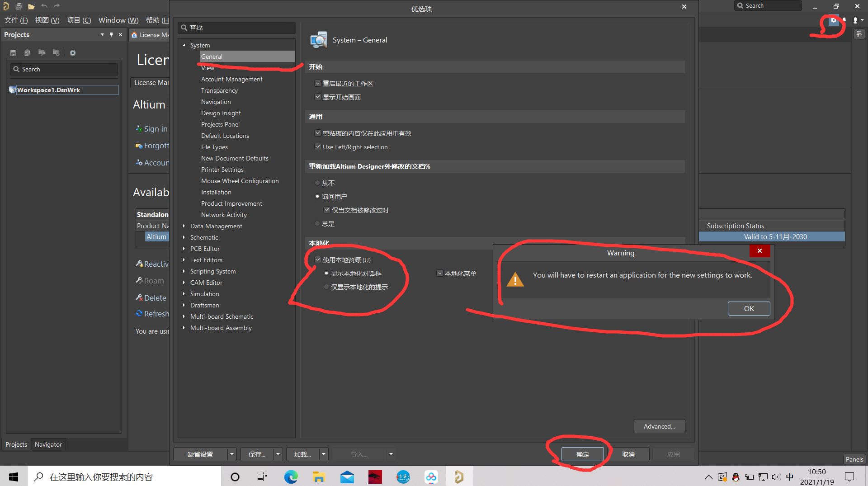Viewport: 868px width, 486px height.
Task: Click the Projects panel save icon
Action: [x=13, y=53]
